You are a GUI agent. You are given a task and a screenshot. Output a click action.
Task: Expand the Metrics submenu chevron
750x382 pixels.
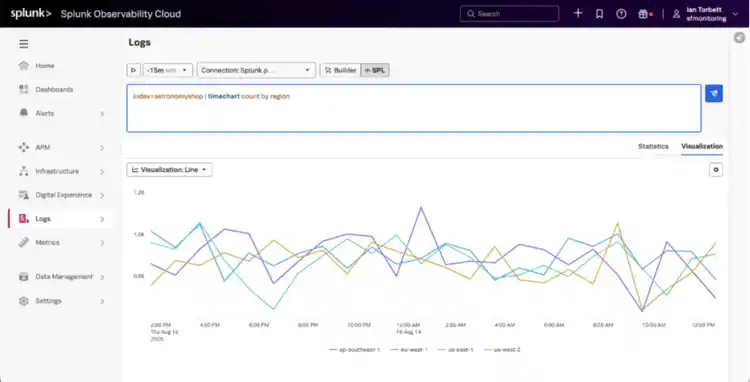point(102,243)
